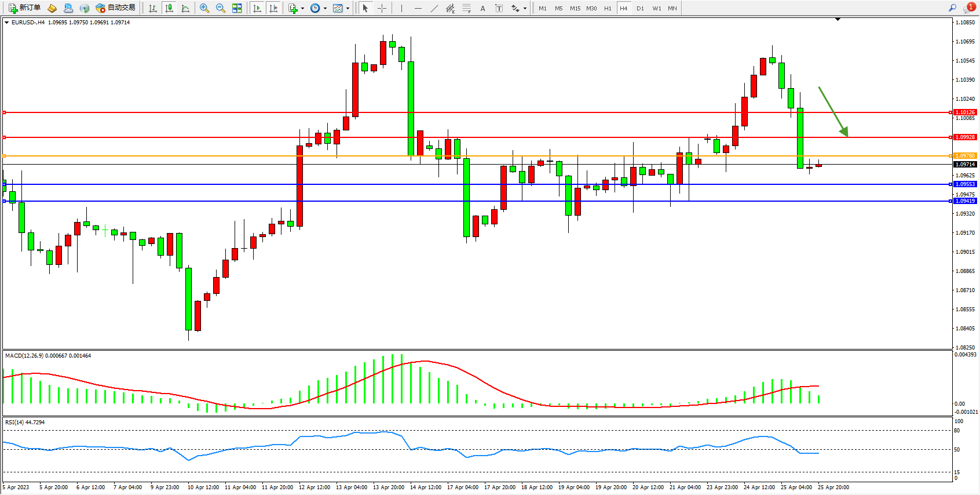
Task: Switch to the bar chart display
Action: [153, 8]
